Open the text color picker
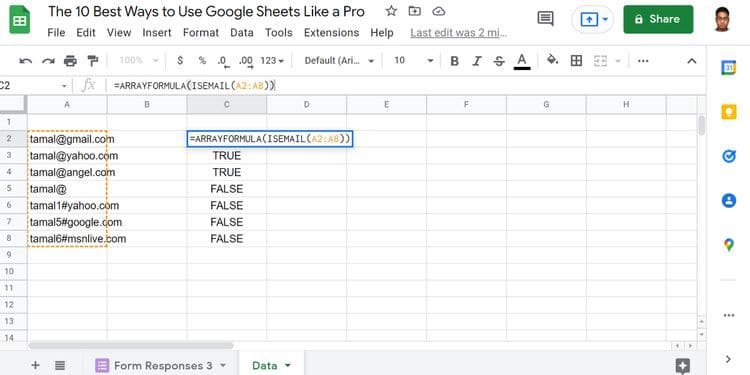Screen dimensions: 750x375 coord(522,61)
